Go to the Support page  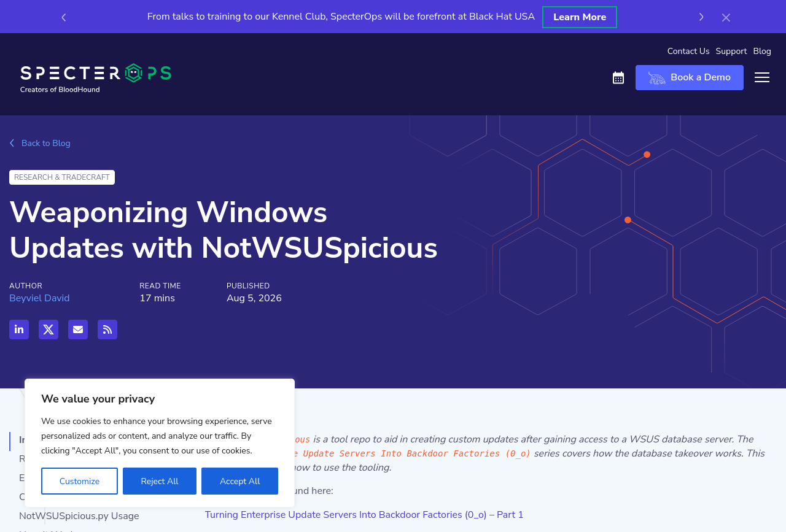pyautogui.click(x=731, y=52)
